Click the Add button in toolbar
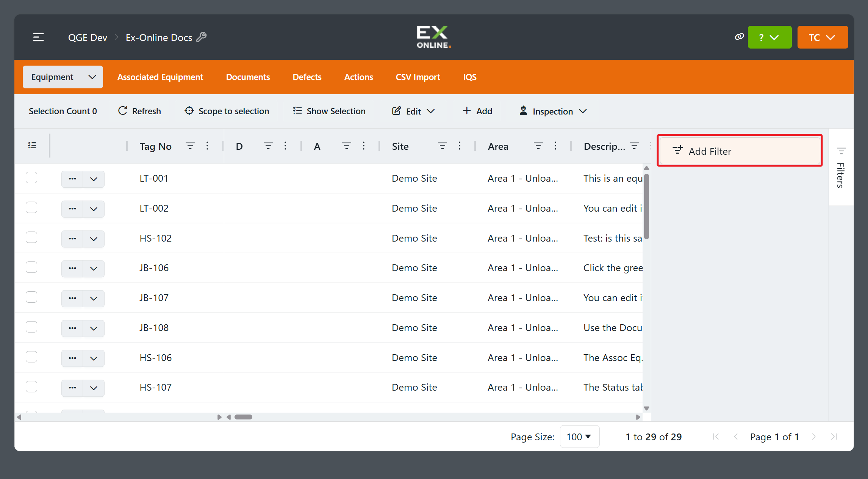Image resolution: width=868 pixels, height=479 pixels. coord(477,111)
